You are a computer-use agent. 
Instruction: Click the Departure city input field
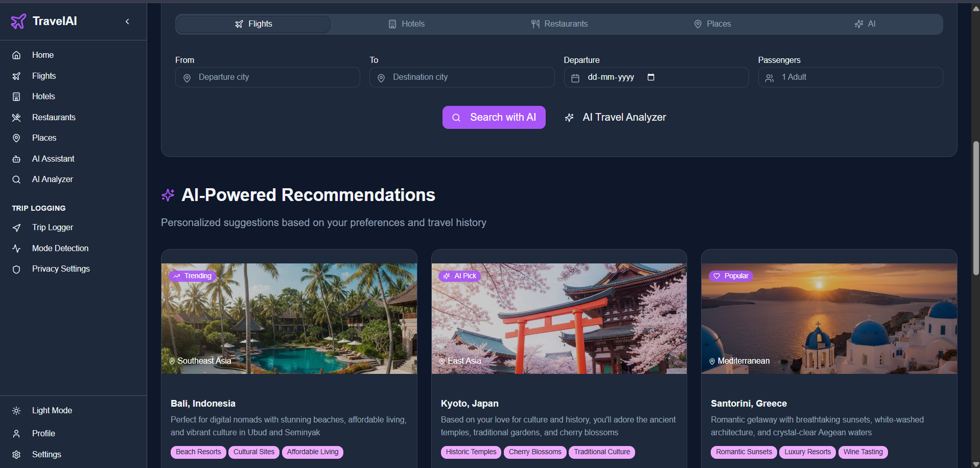coord(268,77)
